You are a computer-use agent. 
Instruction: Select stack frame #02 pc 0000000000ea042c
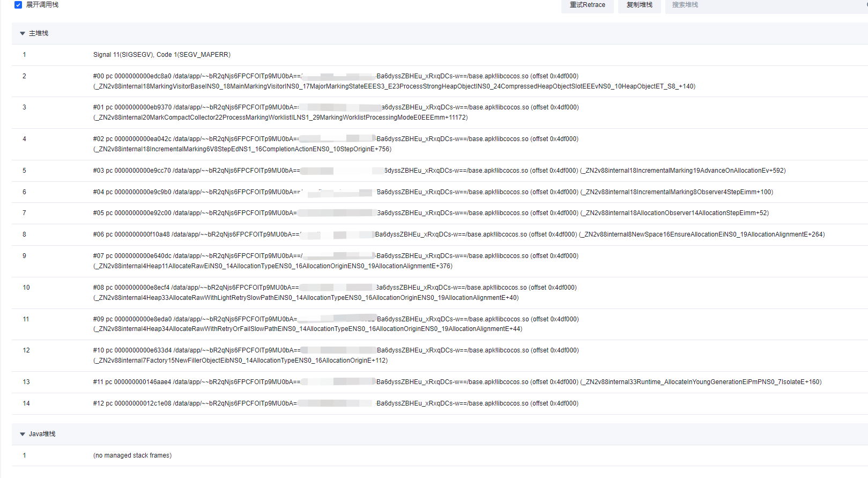tap(440, 144)
